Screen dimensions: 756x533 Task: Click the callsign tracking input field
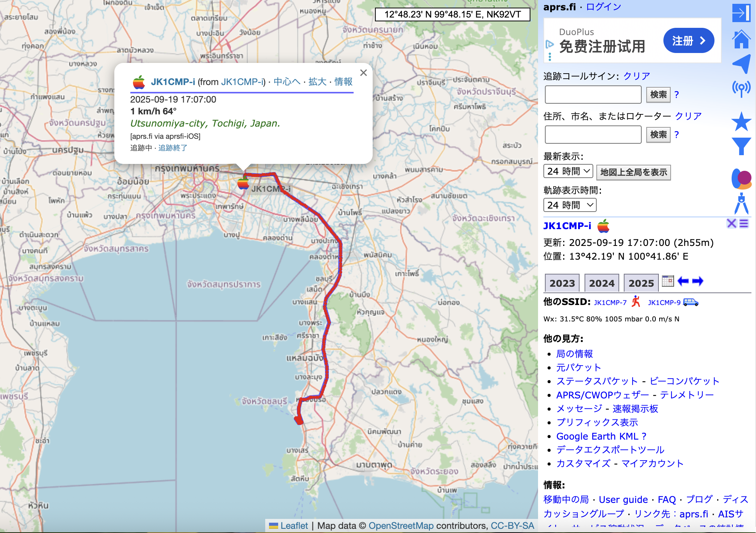coord(593,95)
